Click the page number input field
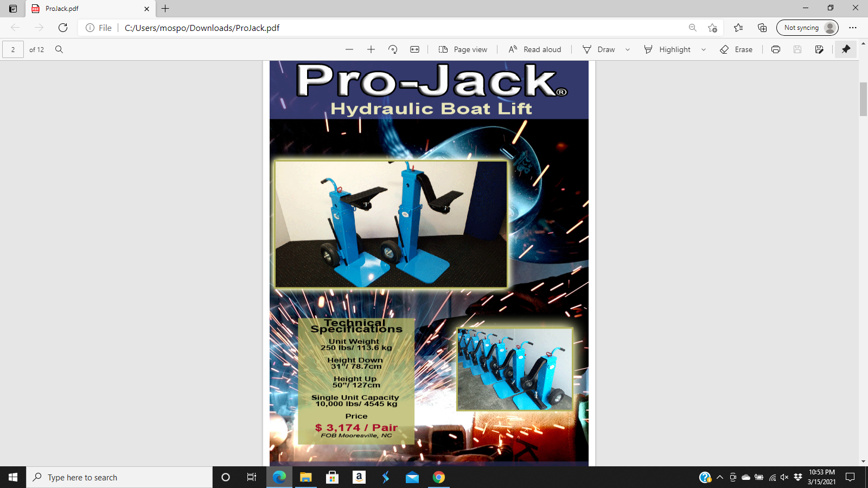The image size is (868, 488). [x=13, y=49]
